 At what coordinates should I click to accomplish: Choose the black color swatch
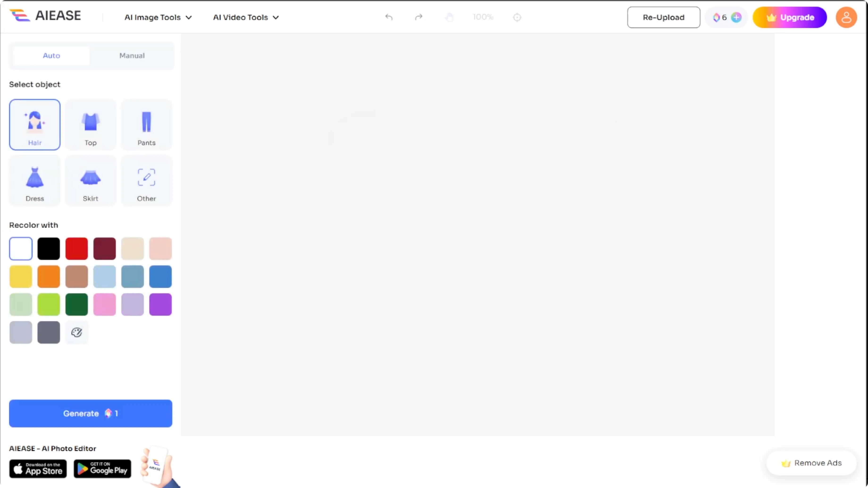pyautogui.click(x=49, y=248)
